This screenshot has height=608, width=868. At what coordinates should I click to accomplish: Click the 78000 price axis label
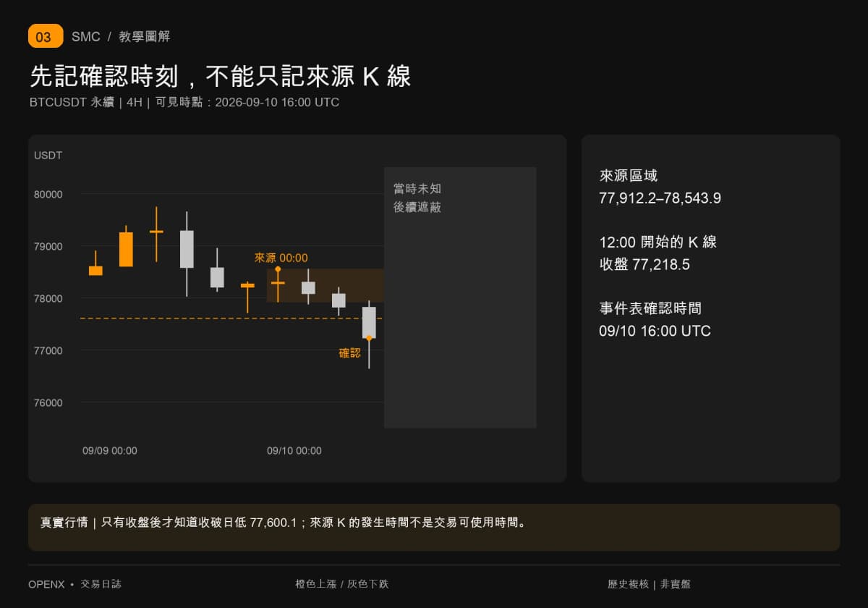point(48,298)
